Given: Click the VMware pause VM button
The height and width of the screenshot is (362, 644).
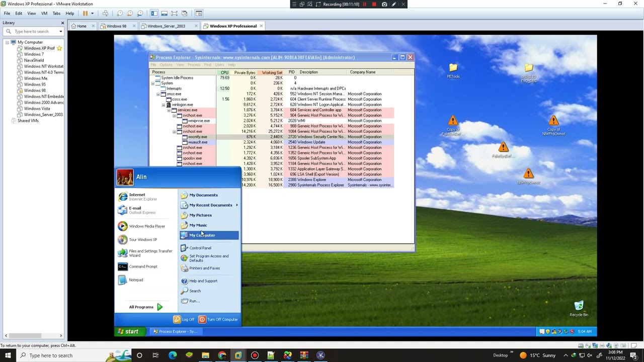Looking at the screenshot, I should coord(85,14).
